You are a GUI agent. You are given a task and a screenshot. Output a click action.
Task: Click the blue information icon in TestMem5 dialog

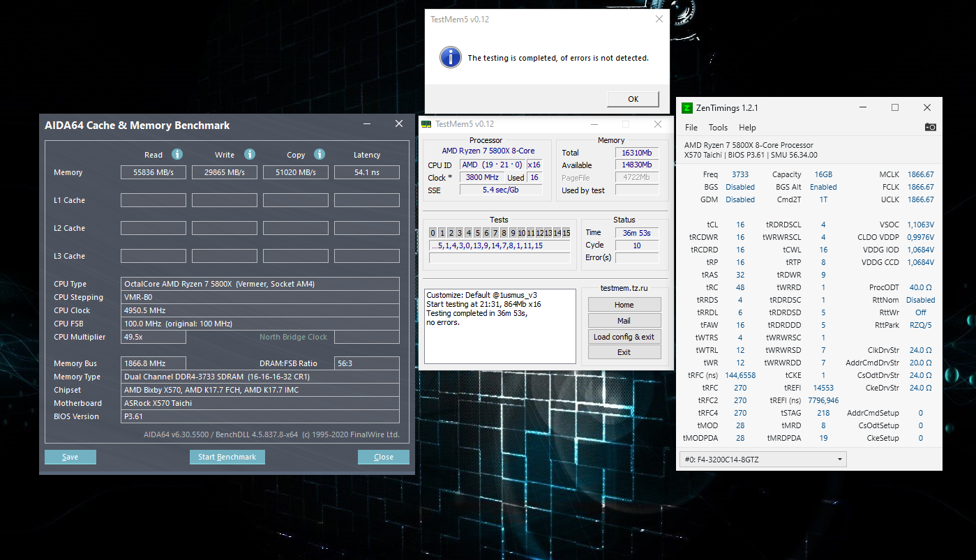click(x=451, y=57)
